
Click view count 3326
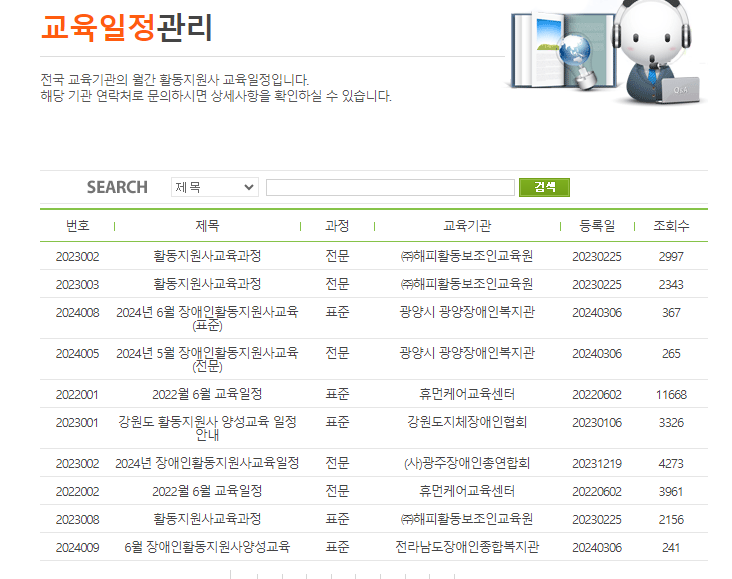click(671, 423)
